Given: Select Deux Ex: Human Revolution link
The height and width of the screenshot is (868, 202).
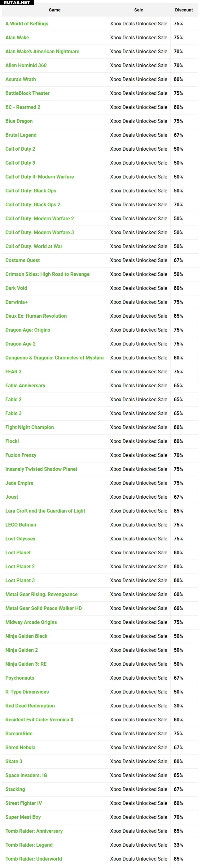Looking at the screenshot, I should [x=36, y=316].
